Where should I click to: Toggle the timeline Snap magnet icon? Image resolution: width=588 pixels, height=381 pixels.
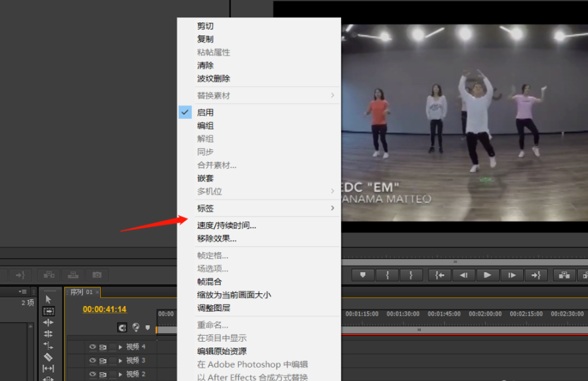tap(122, 327)
